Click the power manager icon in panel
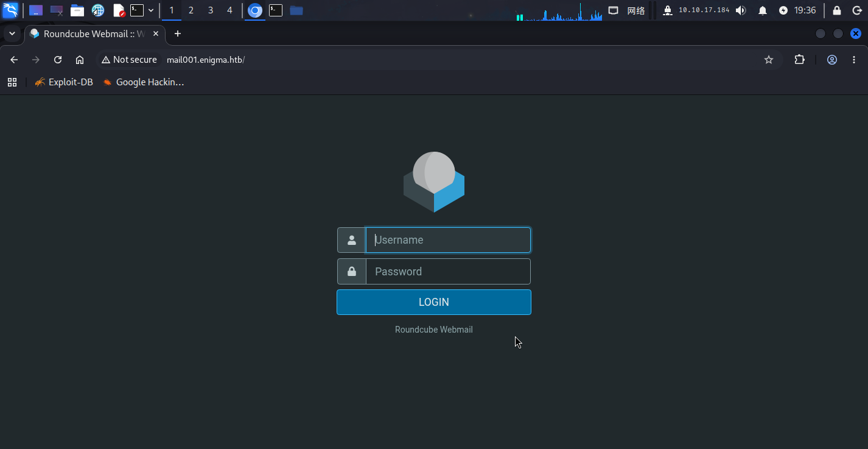The height and width of the screenshot is (449, 868). tap(783, 10)
